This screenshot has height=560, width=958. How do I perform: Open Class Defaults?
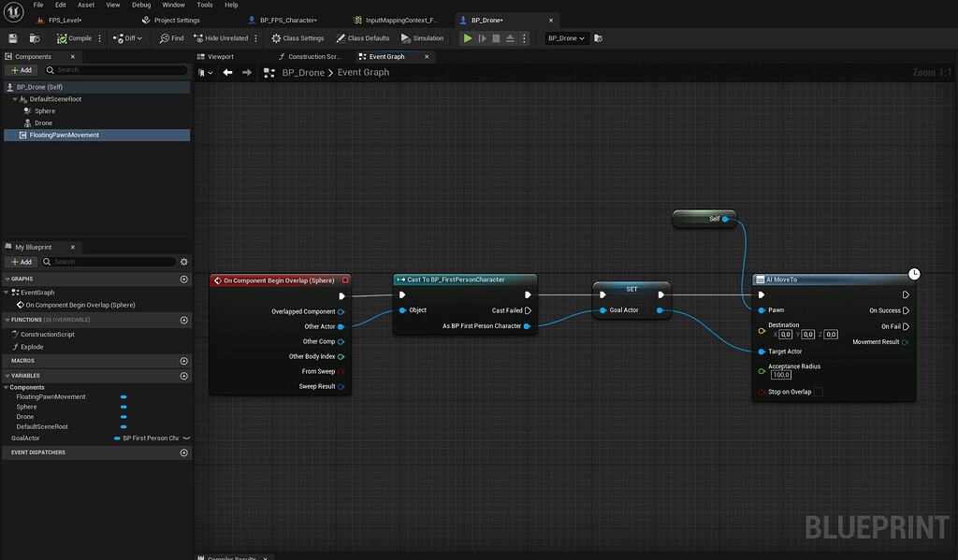[x=362, y=37]
